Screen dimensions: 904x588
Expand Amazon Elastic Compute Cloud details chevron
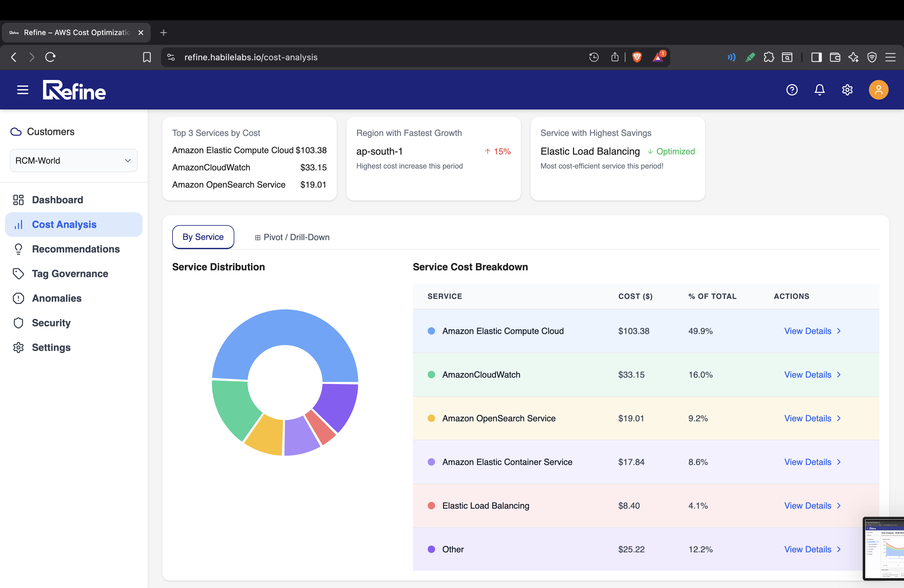(839, 331)
